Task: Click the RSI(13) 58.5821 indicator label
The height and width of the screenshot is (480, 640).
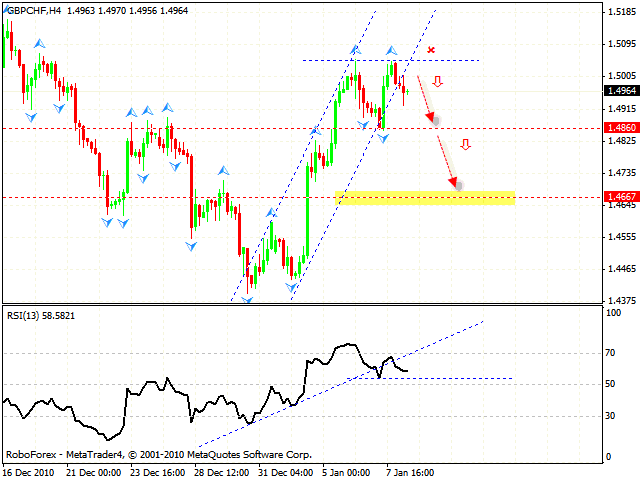Action: (x=41, y=316)
